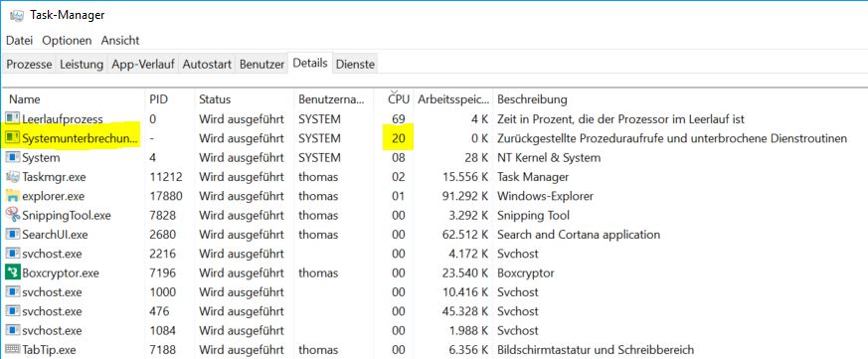Switch to the Autostart tab
Image resolution: width=868 pixels, height=359 pixels.
click(x=207, y=65)
